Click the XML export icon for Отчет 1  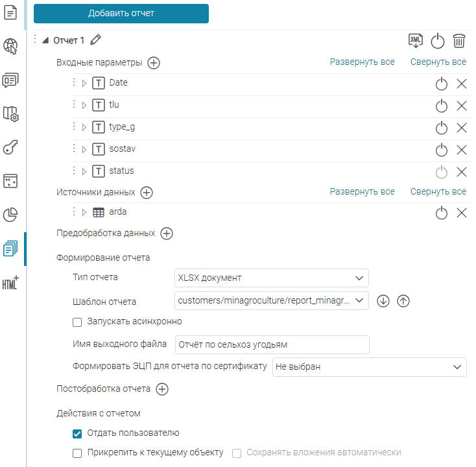coord(416,40)
